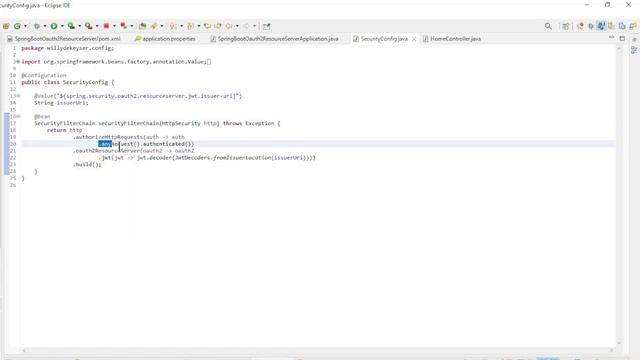The width and height of the screenshot is (640, 360).
Task: Click the terminate-relaunch icon right of Stop
Action: pyautogui.click(x=123, y=26)
